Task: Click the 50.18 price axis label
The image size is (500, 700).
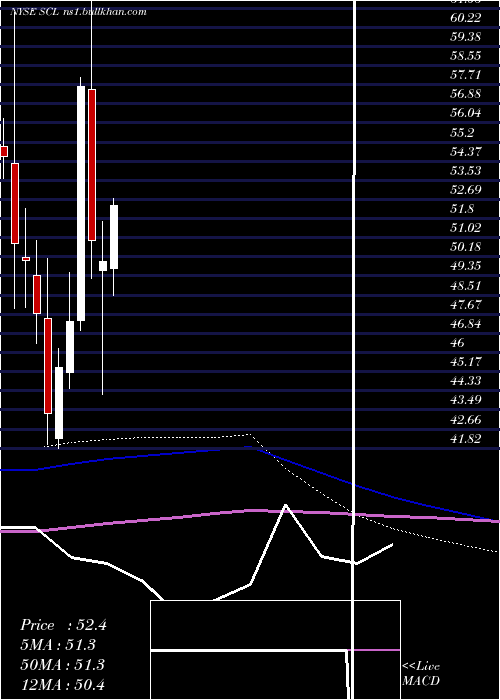Action: pos(465,247)
